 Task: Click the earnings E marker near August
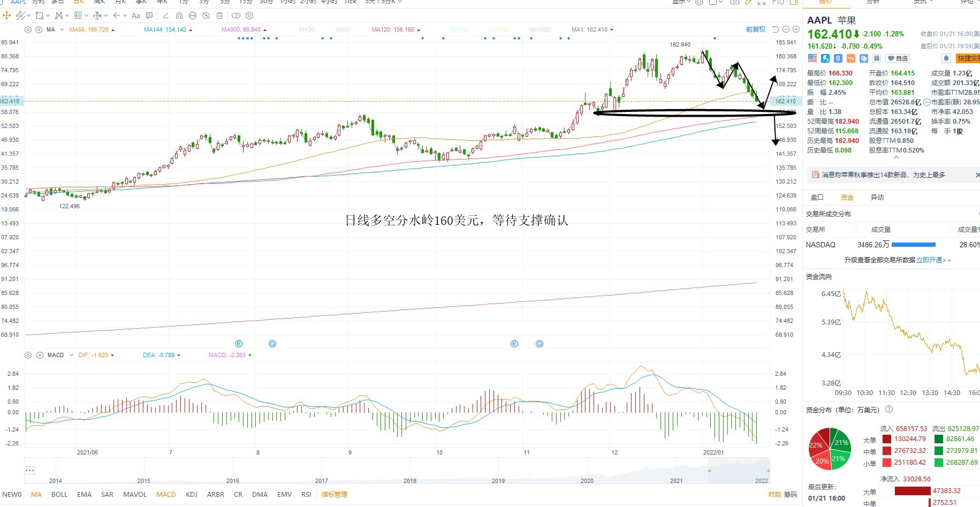coord(239,344)
